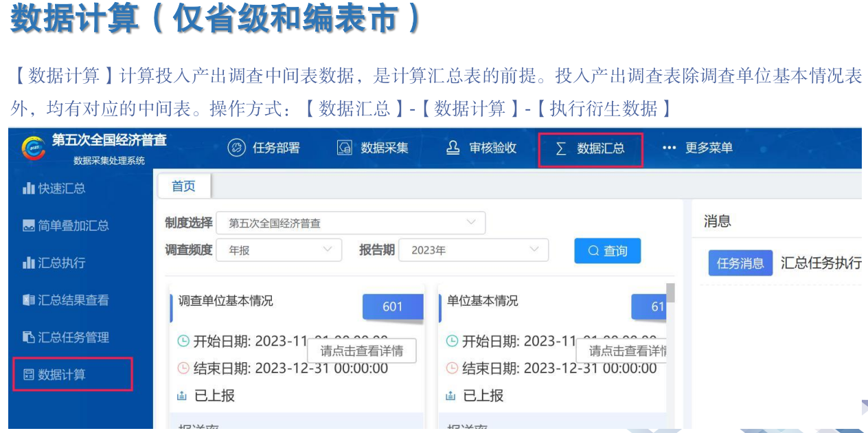Click the economic census app logo icon
The width and height of the screenshot is (868, 433).
[33, 148]
